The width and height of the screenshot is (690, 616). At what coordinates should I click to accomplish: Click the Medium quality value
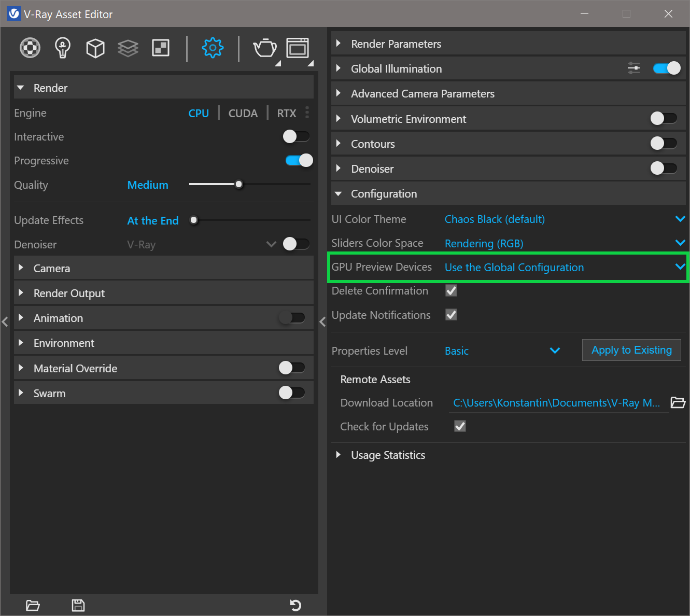pos(148,185)
